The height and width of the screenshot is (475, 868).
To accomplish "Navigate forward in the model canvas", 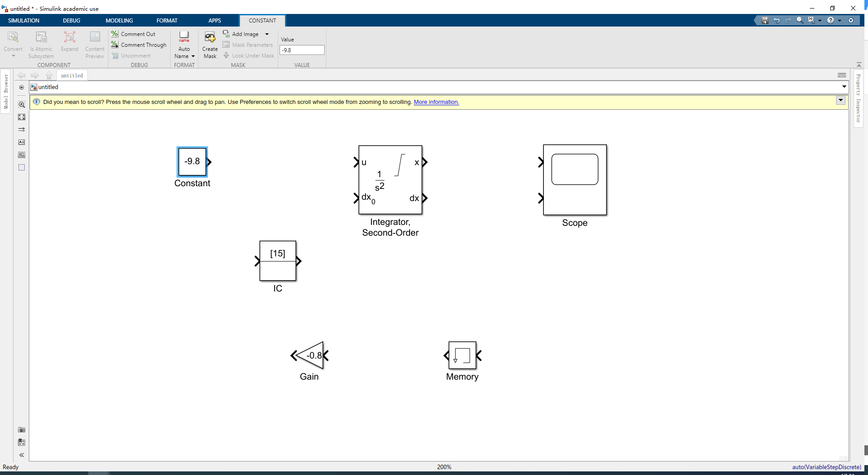I will tap(35, 75).
